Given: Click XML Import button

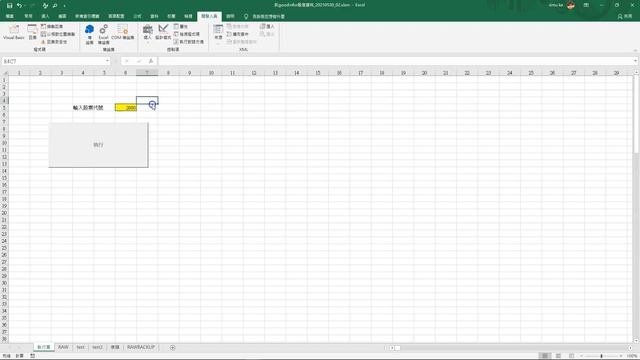Looking at the screenshot, I should point(267,26).
